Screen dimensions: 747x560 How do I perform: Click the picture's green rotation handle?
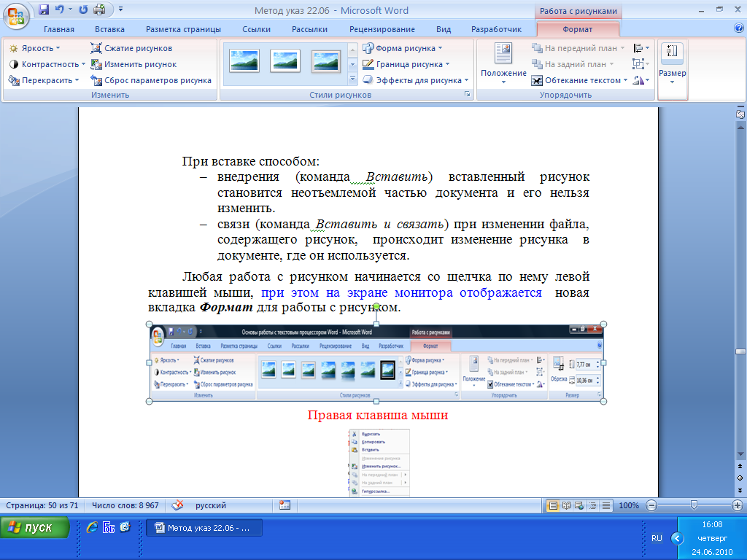[x=376, y=307]
